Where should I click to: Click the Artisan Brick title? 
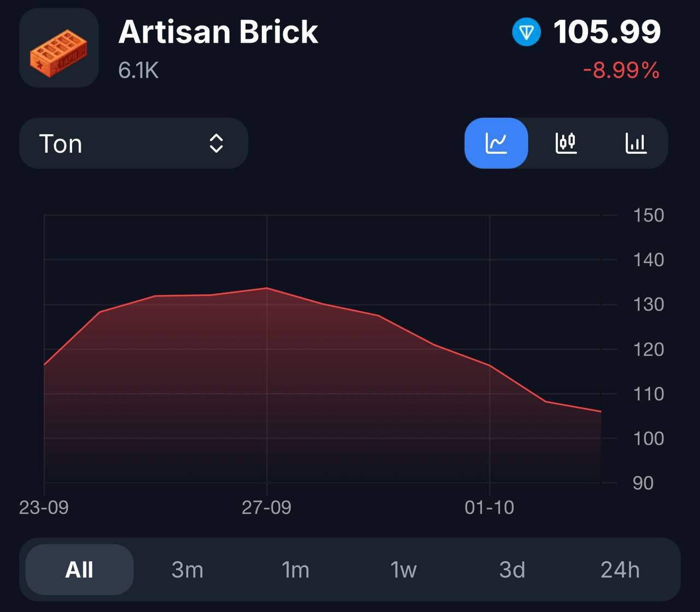[218, 32]
